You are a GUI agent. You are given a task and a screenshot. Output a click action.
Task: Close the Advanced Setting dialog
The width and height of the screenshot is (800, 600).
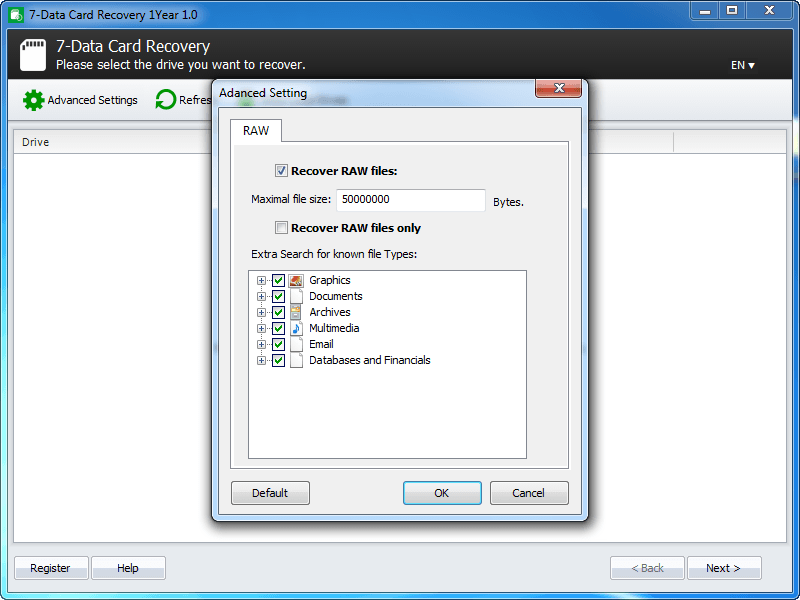pyautogui.click(x=559, y=88)
